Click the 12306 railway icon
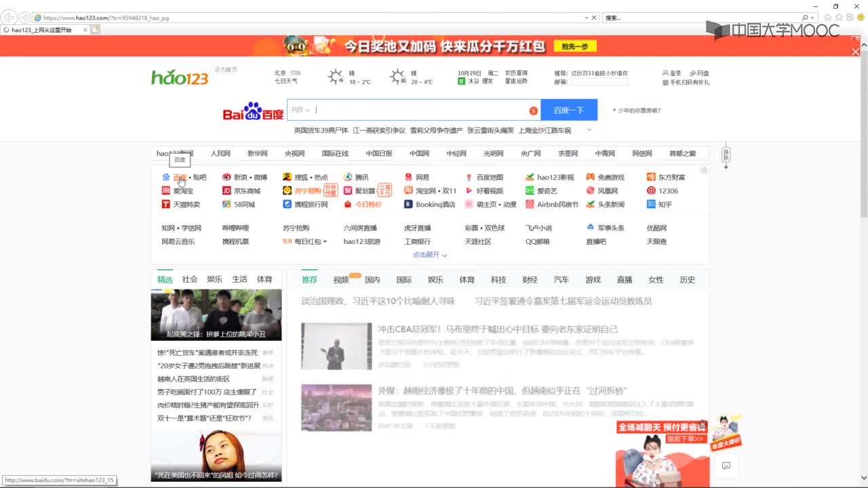 (651, 190)
